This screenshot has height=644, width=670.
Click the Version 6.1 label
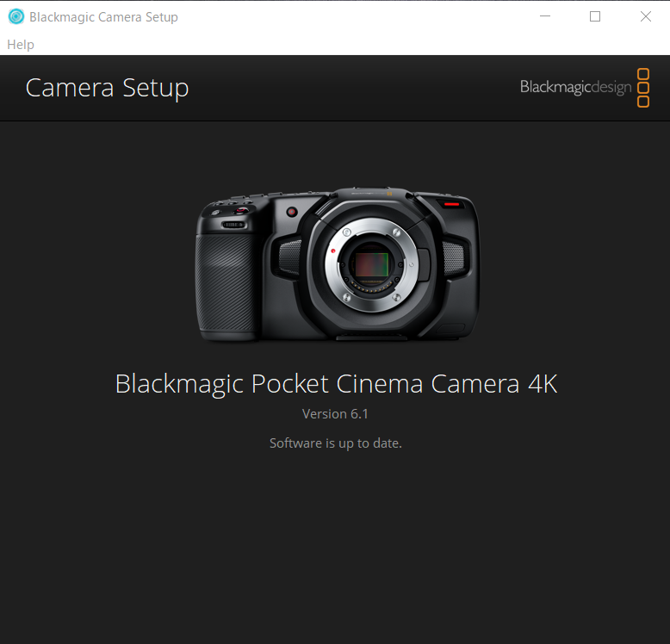pyautogui.click(x=335, y=414)
